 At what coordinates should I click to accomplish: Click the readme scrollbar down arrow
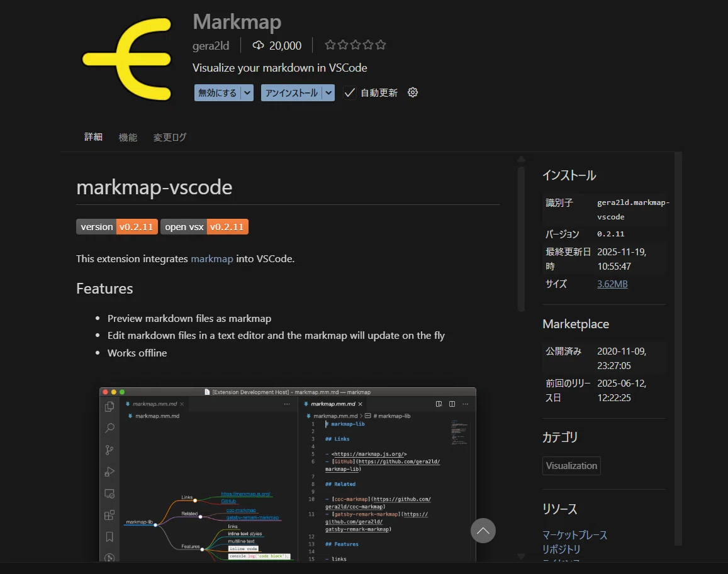tap(522, 556)
